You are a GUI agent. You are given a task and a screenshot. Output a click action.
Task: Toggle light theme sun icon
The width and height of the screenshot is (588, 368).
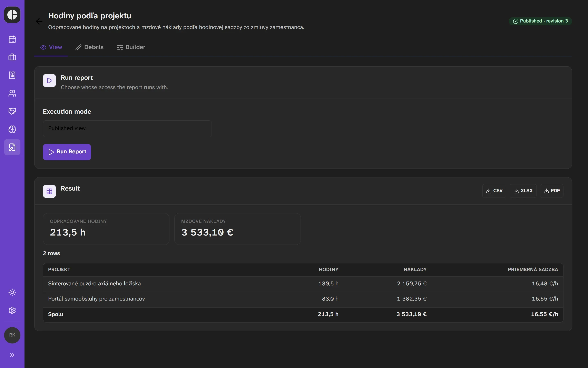(12, 292)
